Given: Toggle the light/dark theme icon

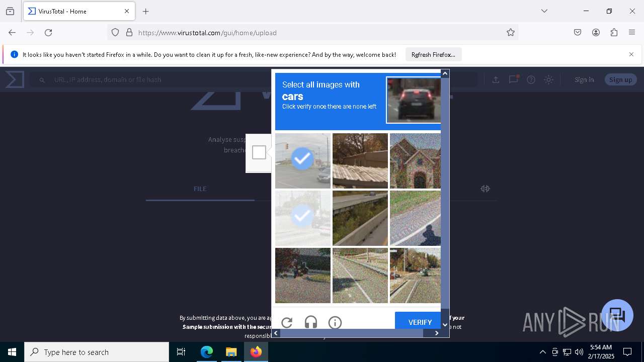Looking at the screenshot, I should click(549, 79).
